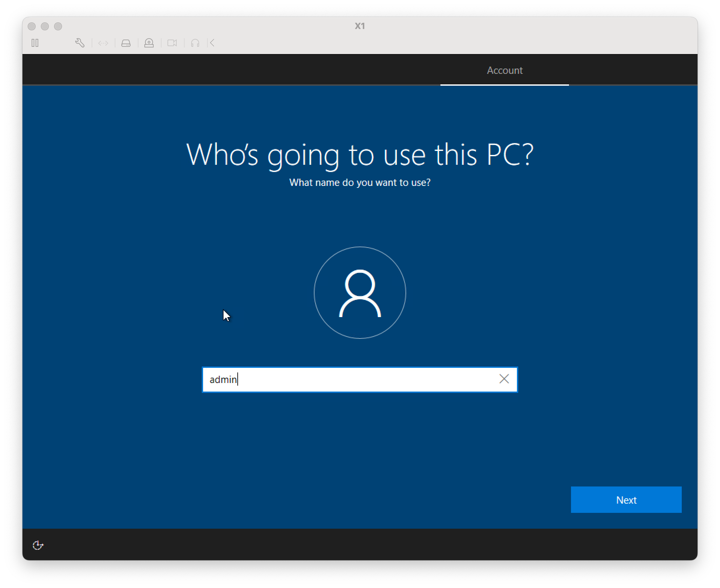
Task: Click the pause/resume icon in toolbar
Action: point(34,43)
